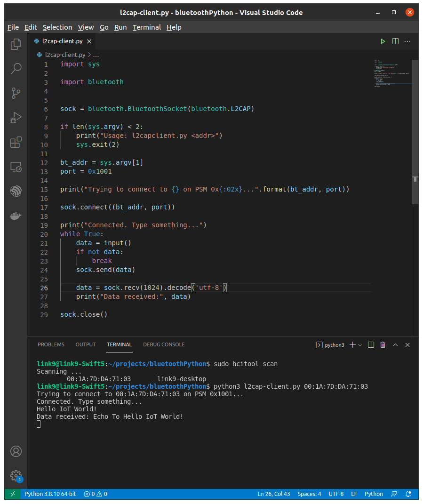Click l2cap-client.py breadcrumb
The height and width of the screenshot is (504, 423).
[x=65, y=55]
